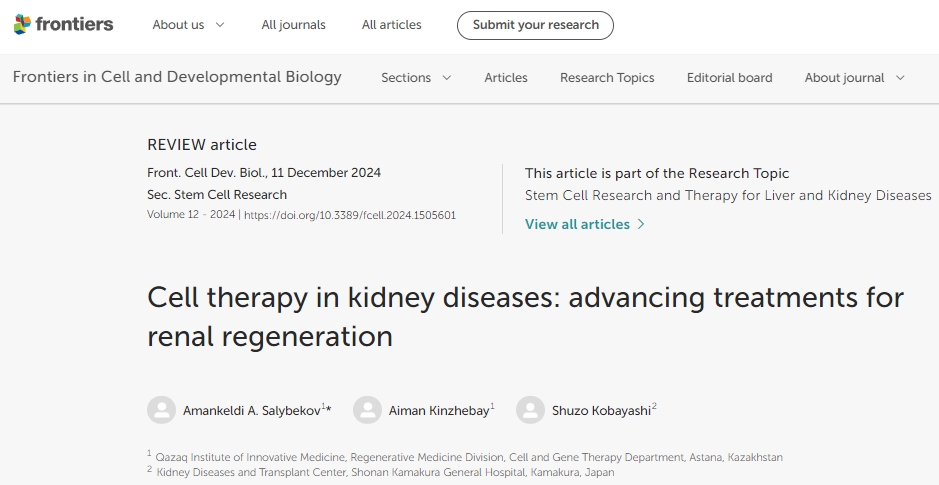
Task: Click author name Amankeldi A. Salybekov
Action: (251, 410)
